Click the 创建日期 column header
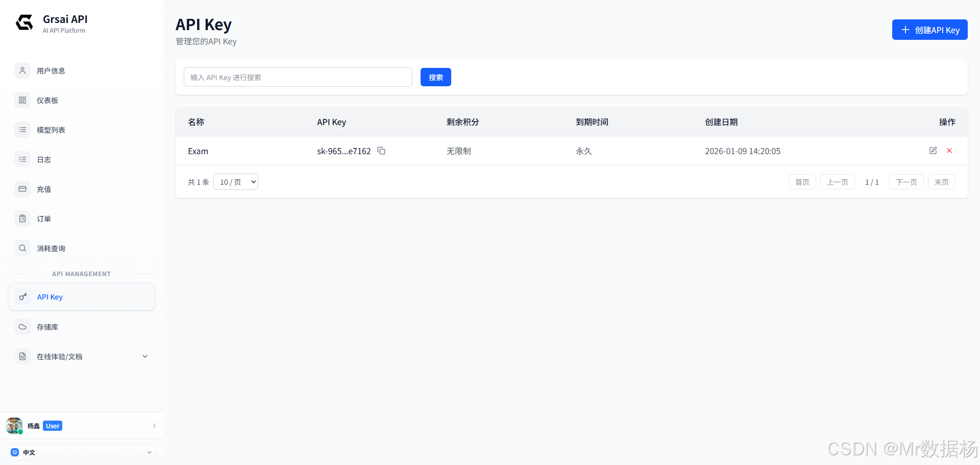Image resolution: width=980 pixels, height=465 pixels. [721, 122]
